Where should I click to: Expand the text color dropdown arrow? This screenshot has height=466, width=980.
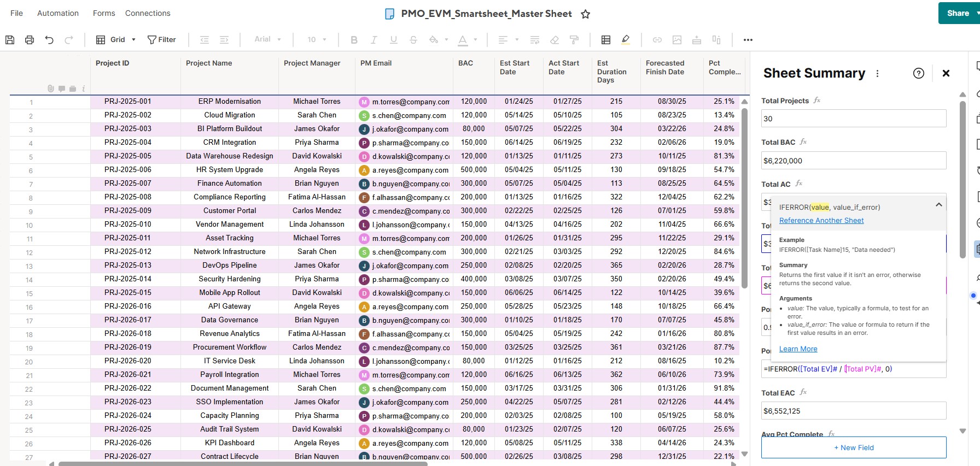[475, 39]
